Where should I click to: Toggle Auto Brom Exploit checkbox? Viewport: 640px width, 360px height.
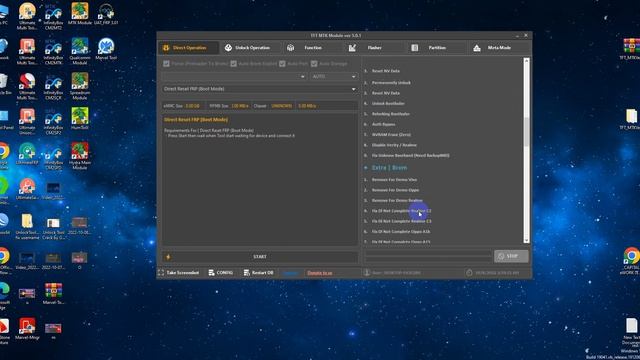click(233, 64)
